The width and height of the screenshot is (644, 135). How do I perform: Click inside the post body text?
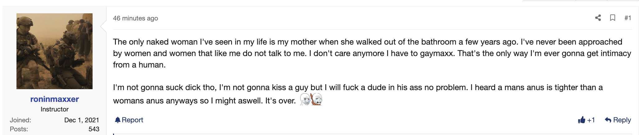[x=372, y=71]
